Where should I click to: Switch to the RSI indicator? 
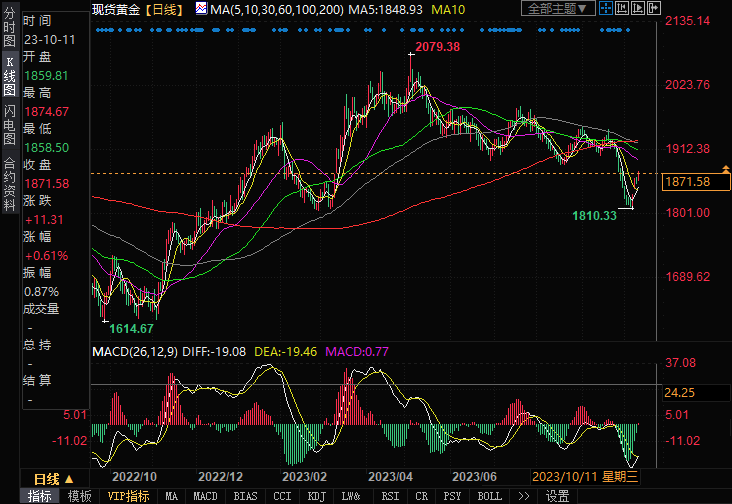(390, 496)
